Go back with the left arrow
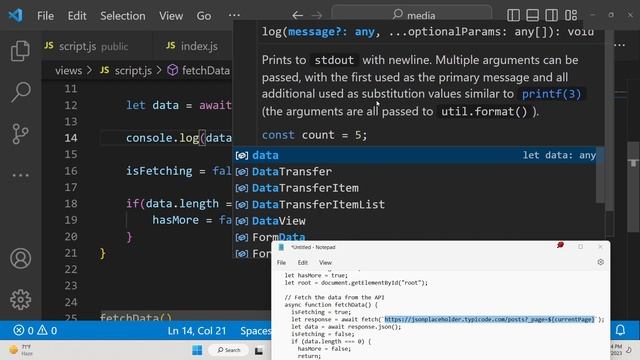 (x=297, y=16)
